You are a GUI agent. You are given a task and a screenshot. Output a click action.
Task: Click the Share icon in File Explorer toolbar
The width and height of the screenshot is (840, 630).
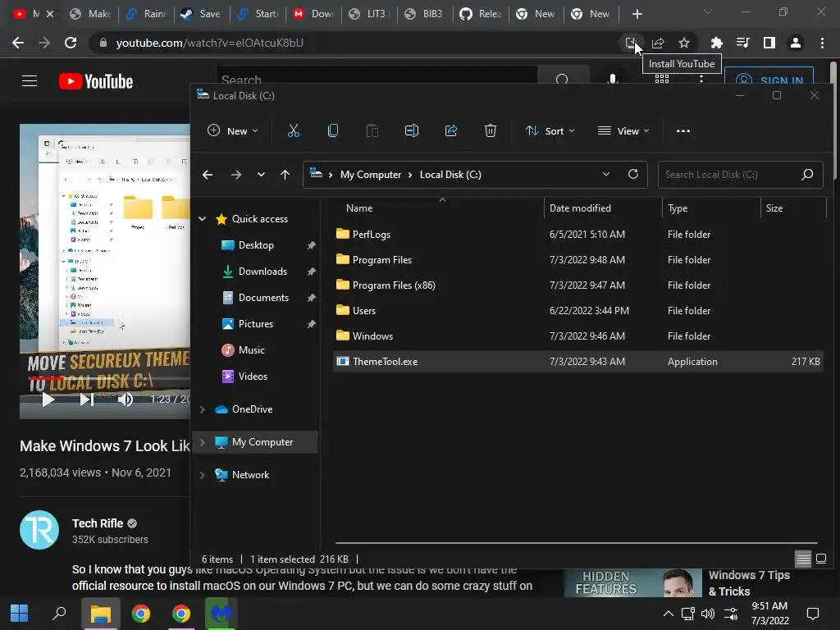pyautogui.click(x=451, y=130)
